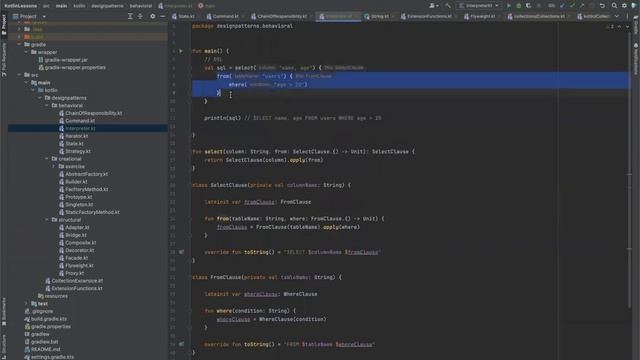Expand all nodes in Project panel
Viewport: 640px width, 360px height.
pos(130,16)
